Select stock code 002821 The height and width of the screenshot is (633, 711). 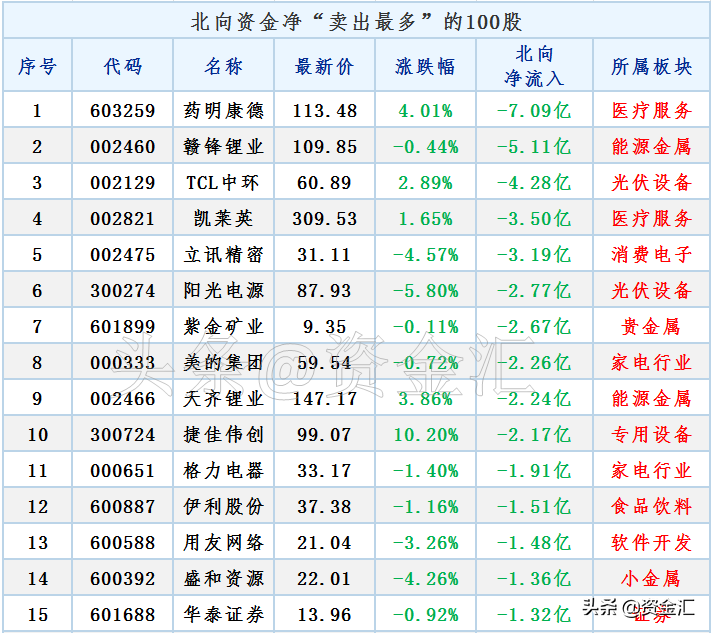point(123,219)
